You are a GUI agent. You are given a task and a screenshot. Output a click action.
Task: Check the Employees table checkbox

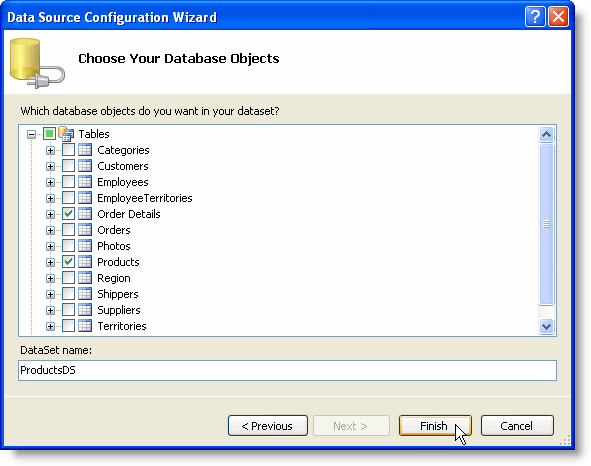[68, 182]
